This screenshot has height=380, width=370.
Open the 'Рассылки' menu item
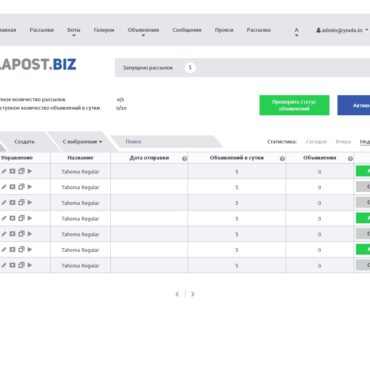click(42, 30)
